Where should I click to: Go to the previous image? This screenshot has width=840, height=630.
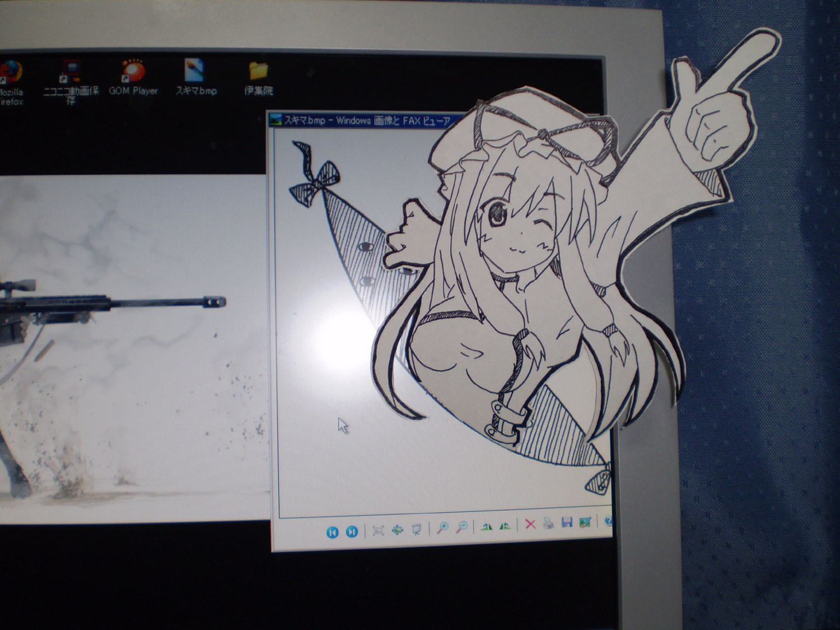[x=332, y=531]
